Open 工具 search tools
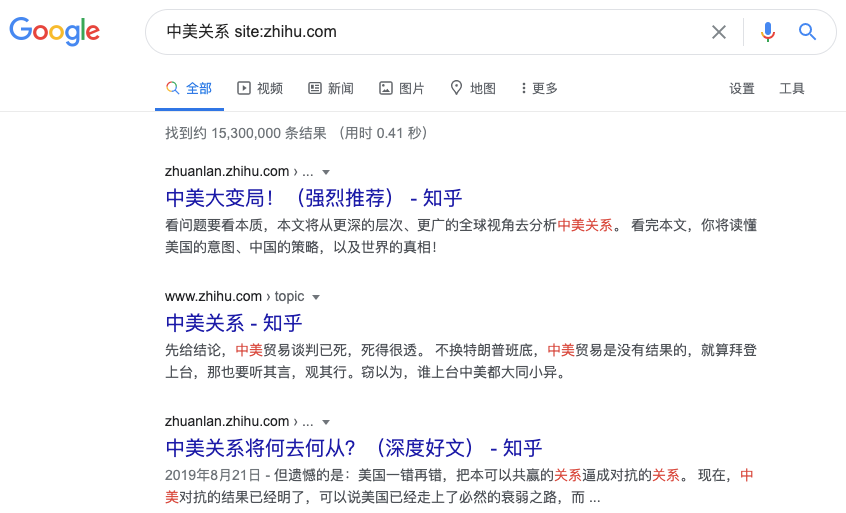Screen dimensions: 846x513 pyautogui.click(x=792, y=88)
